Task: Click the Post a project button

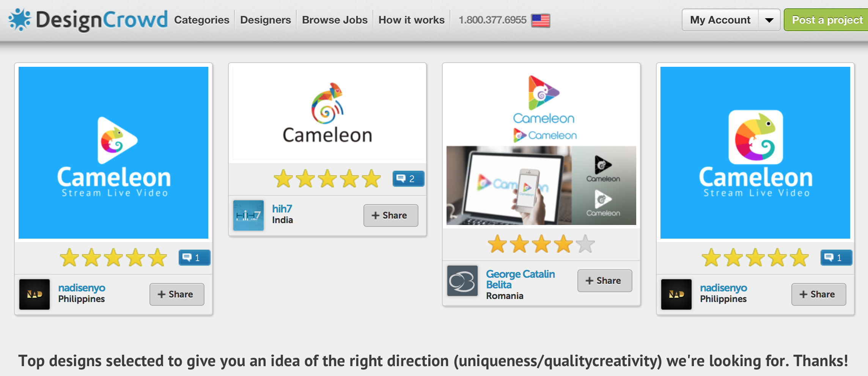Action: (x=827, y=20)
